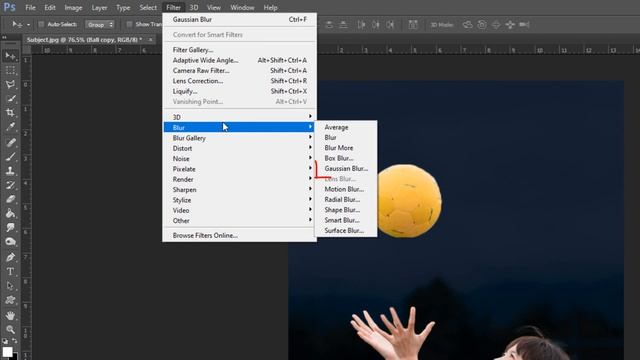The height and width of the screenshot is (360, 640).
Task: Select the Crop tool
Action: point(10,112)
